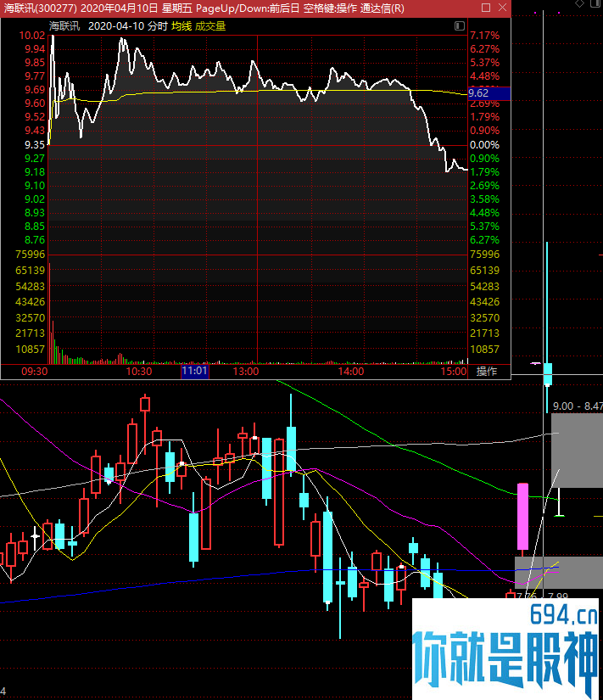Open the 操作 button at chart bottom
603x700 pixels.
click(x=487, y=372)
